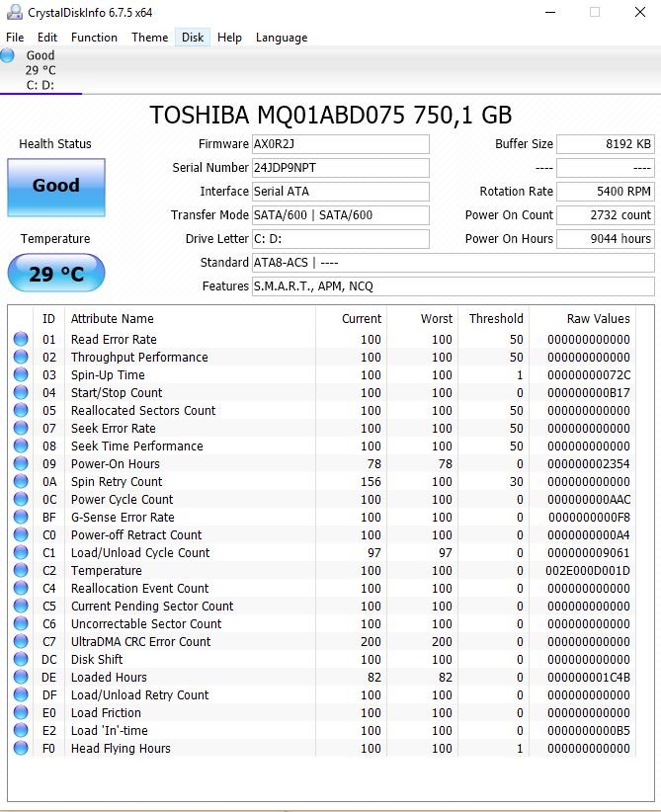Select the Good 29 °C disk status circle at top
Viewport: 661px width, 812px height.
tap(8, 55)
